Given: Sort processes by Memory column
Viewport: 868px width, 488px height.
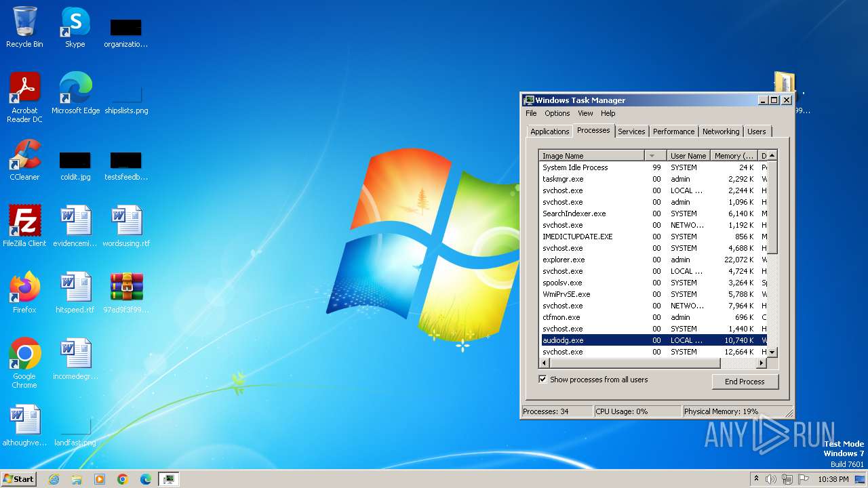Looking at the screenshot, I should click(x=734, y=156).
